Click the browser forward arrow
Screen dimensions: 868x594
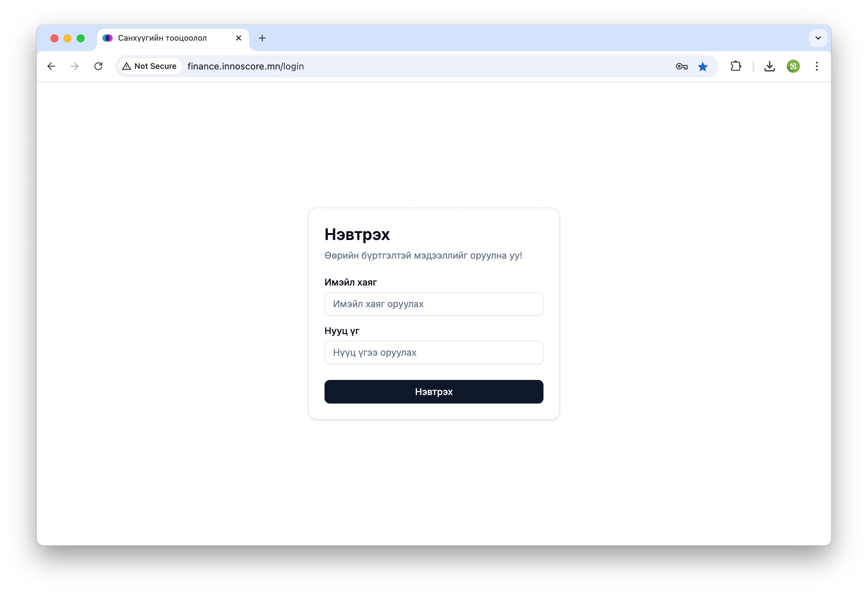point(75,66)
